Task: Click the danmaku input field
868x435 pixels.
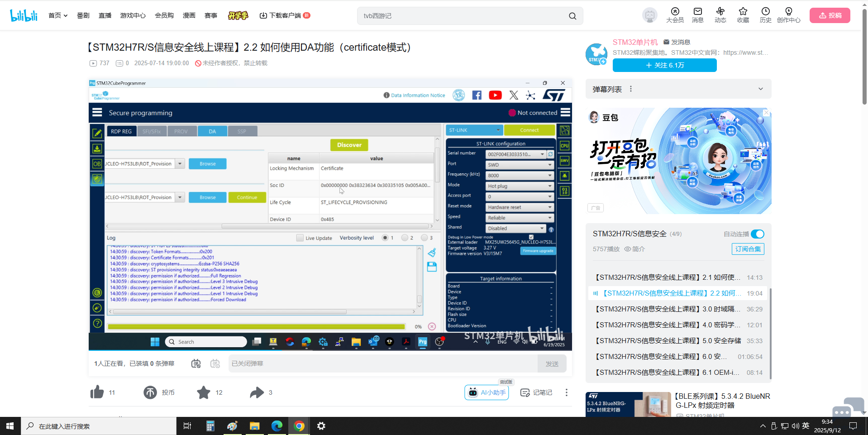Action: click(x=383, y=363)
